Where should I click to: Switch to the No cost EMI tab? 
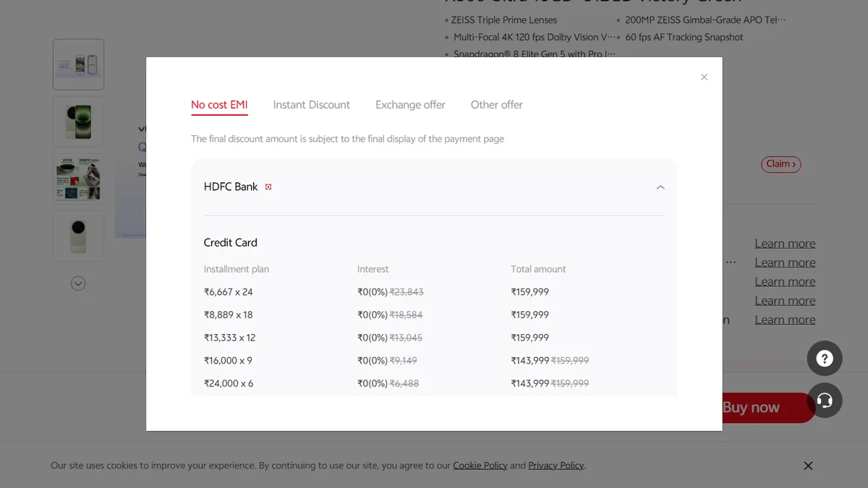coord(219,105)
